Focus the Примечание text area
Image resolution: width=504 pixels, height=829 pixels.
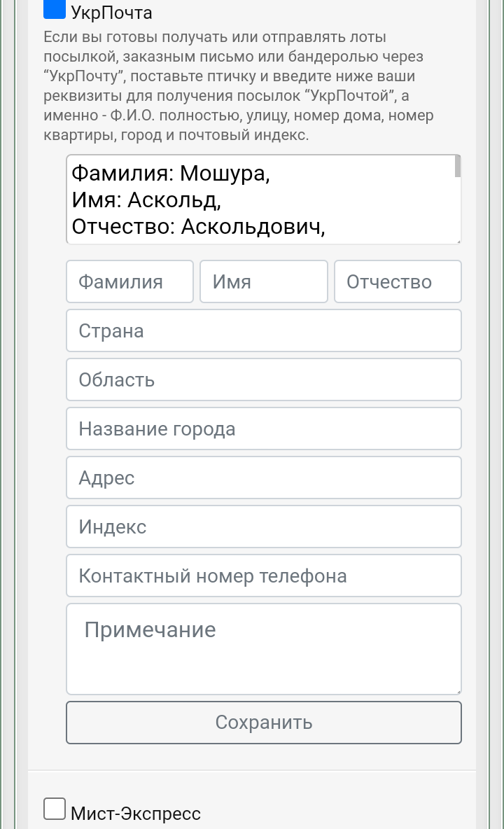(x=264, y=649)
